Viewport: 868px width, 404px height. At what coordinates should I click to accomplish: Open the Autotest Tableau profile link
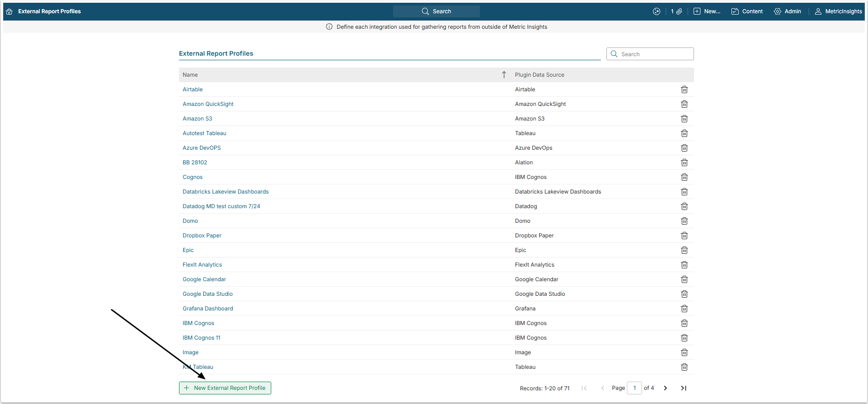click(x=205, y=133)
